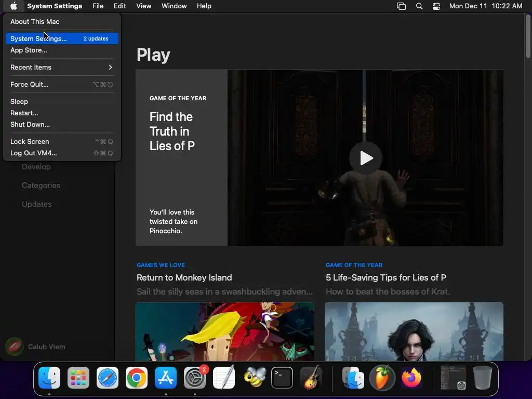The height and width of the screenshot is (399, 532).
Task: Click the Lies of P character thumbnail
Action: (x=414, y=331)
